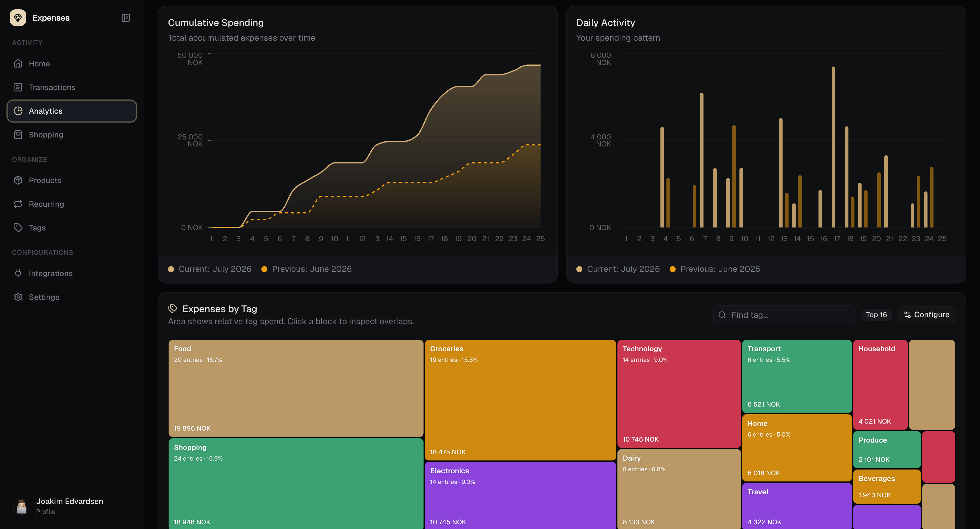Inspect the Produce tag block

887,450
